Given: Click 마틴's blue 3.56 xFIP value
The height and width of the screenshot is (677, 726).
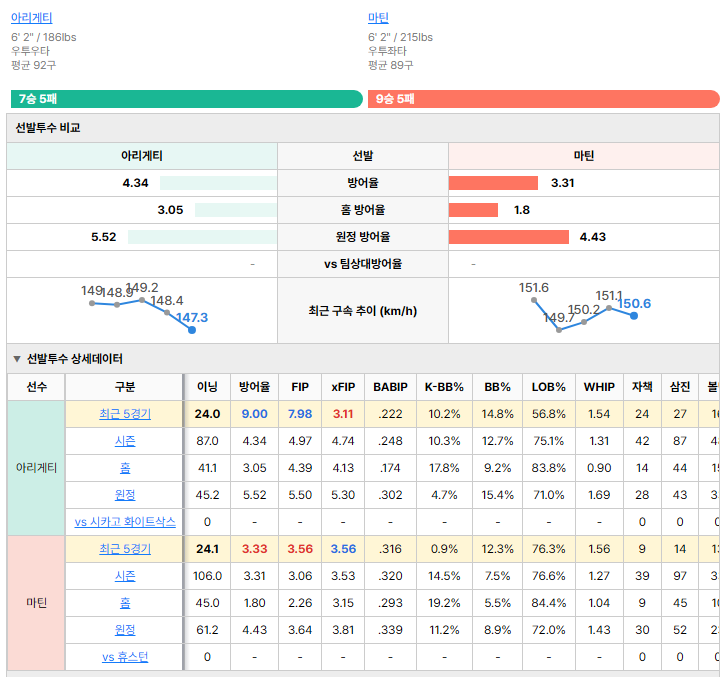Looking at the screenshot, I should click(x=343, y=549).
